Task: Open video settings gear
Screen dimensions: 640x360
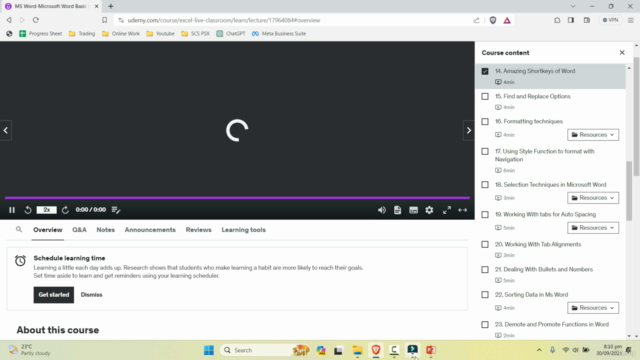Action: point(429,210)
